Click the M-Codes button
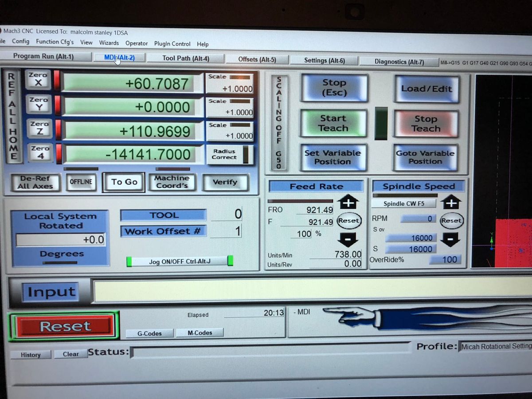 coord(199,332)
